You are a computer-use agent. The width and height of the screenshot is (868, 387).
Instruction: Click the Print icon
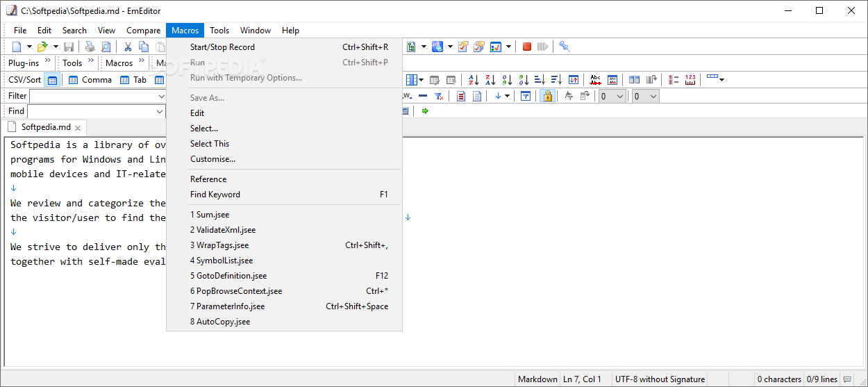(90, 47)
